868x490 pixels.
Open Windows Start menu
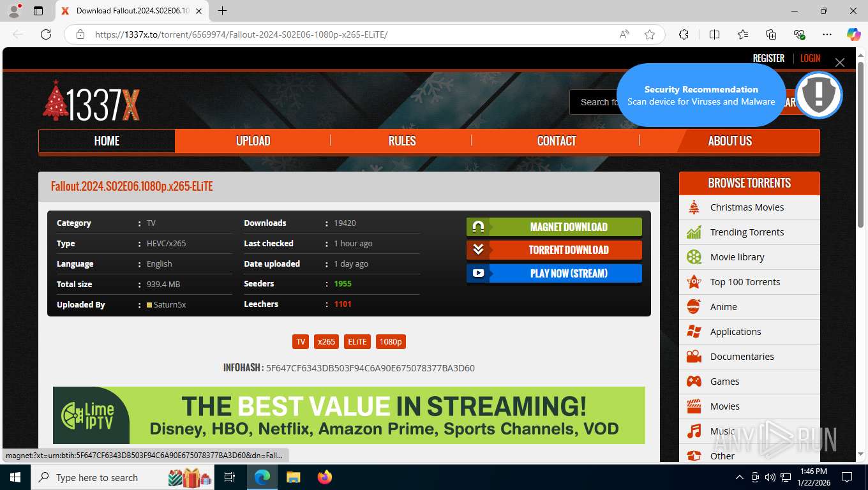pos(15,477)
